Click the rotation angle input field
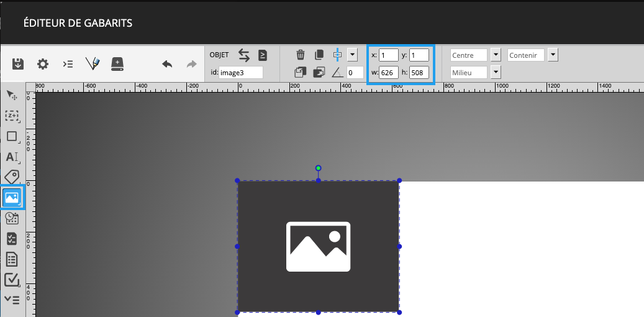The image size is (644, 317). [355, 73]
